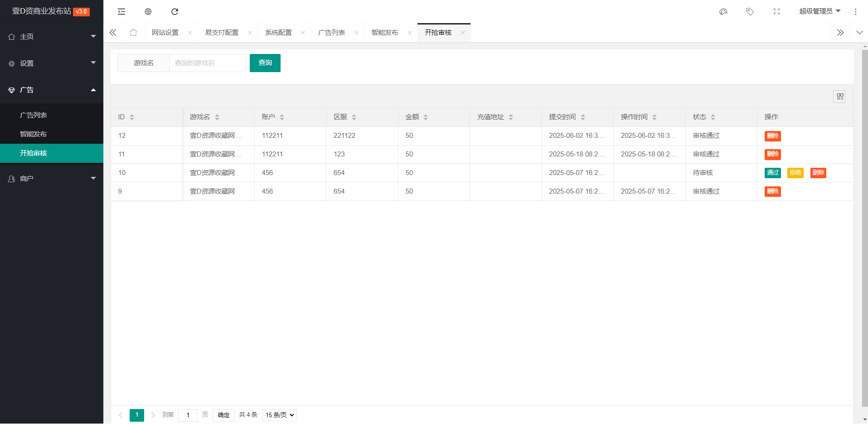Open the 15 条/页 page size dropdown
The width and height of the screenshot is (868, 424).
coord(279,415)
